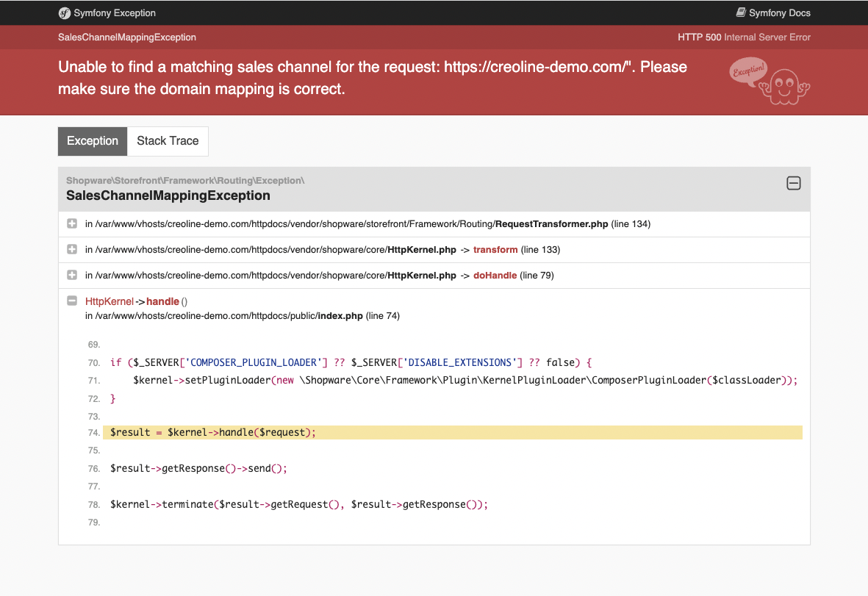Click the '(line 79)' text in doHandle row
This screenshot has width=868, height=596.
[537, 275]
